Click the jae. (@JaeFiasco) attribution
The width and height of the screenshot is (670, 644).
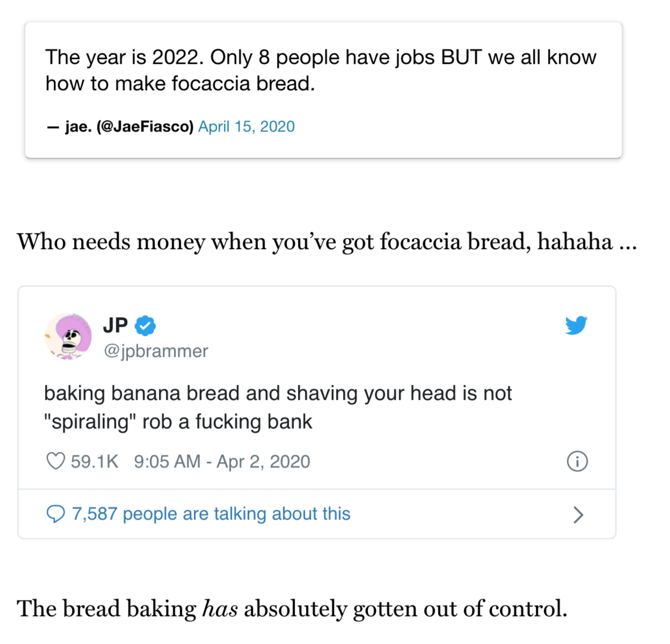[129, 127]
